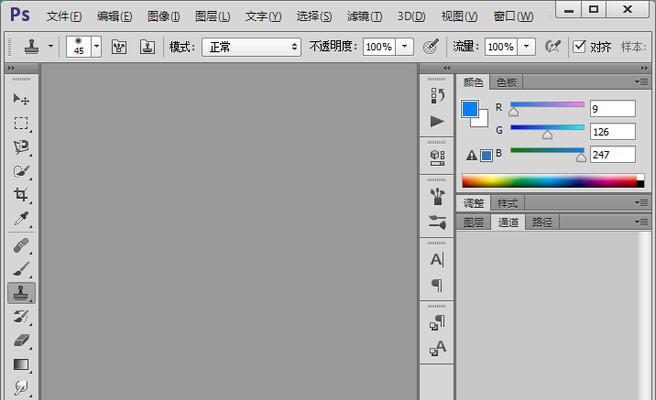
Task: Open the Paragraph Styles panel icon
Action: 437,323
